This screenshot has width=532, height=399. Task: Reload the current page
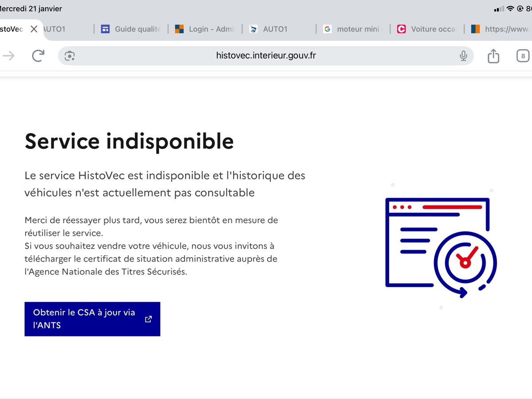pos(38,56)
